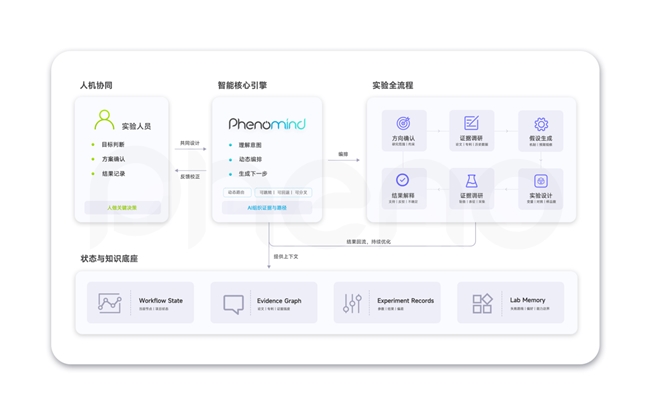Click the blue AI组织证据与路径 bar
Image resolution: width=650 pixels, height=416 pixels.
pos(267,208)
